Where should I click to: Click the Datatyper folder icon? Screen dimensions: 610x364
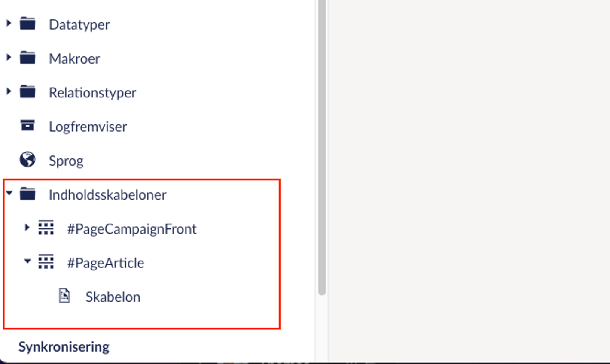coord(27,24)
